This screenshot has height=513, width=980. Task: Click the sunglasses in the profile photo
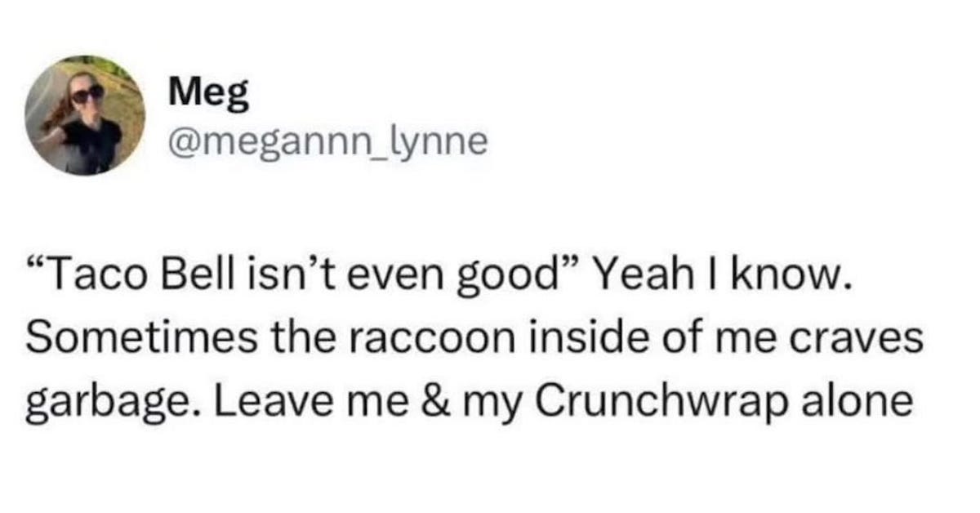click(87, 94)
